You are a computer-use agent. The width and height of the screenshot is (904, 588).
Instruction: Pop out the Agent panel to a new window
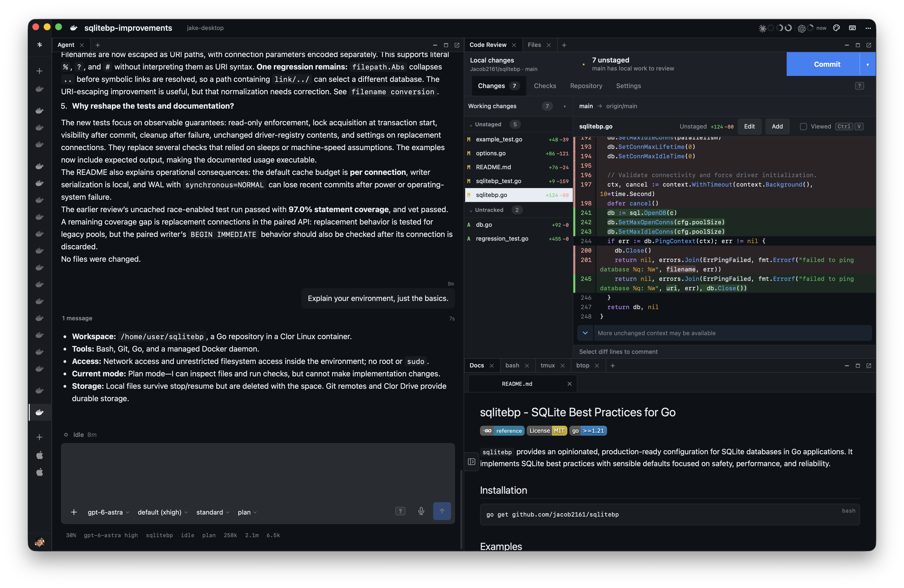(457, 45)
